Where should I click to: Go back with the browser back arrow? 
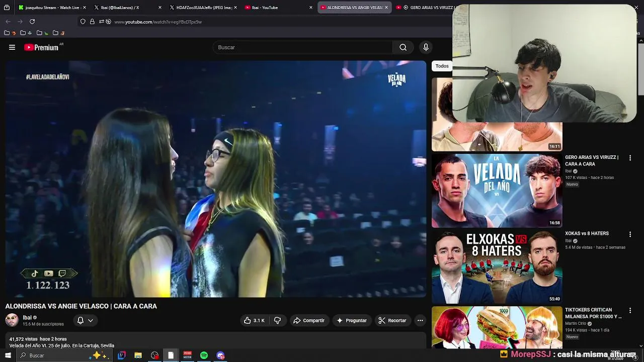(8, 22)
